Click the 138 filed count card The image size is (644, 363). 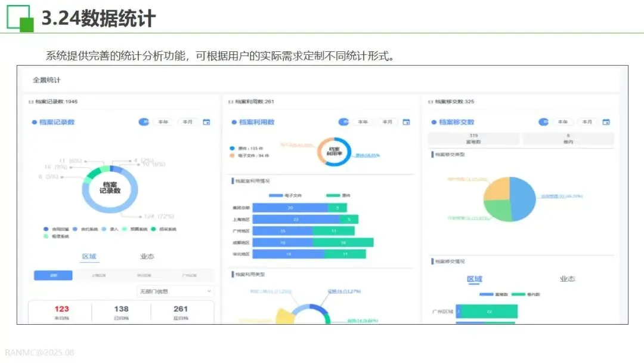click(x=121, y=312)
